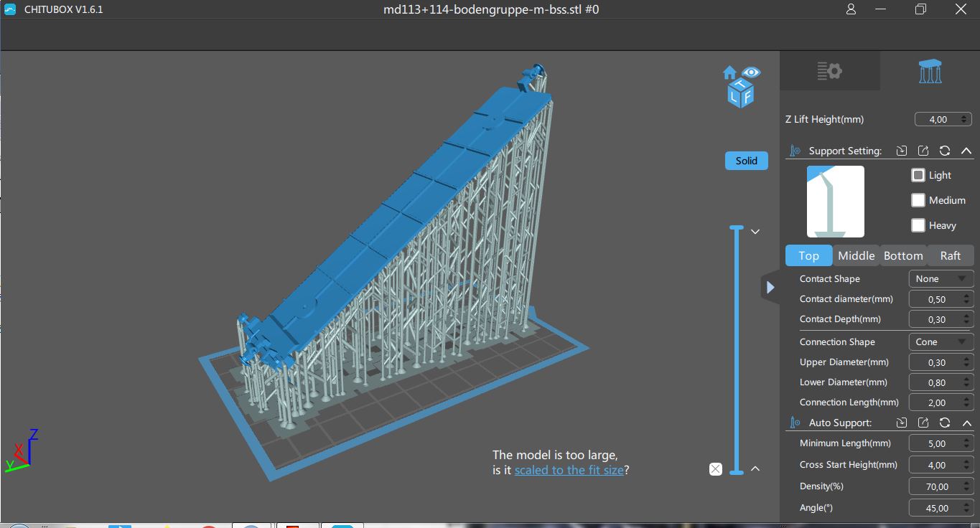Enable the Medium support checkbox
Viewport: 980px width, 528px height.
coord(918,200)
